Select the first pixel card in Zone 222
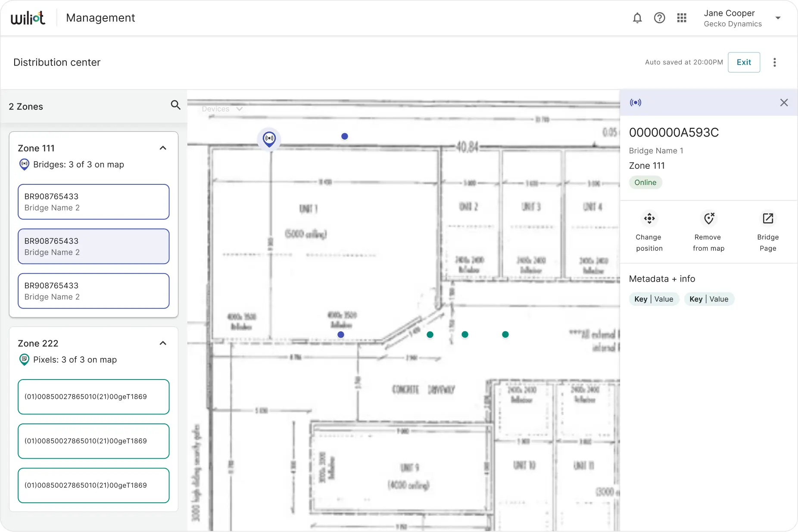The width and height of the screenshot is (798, 532). point(94,397)
